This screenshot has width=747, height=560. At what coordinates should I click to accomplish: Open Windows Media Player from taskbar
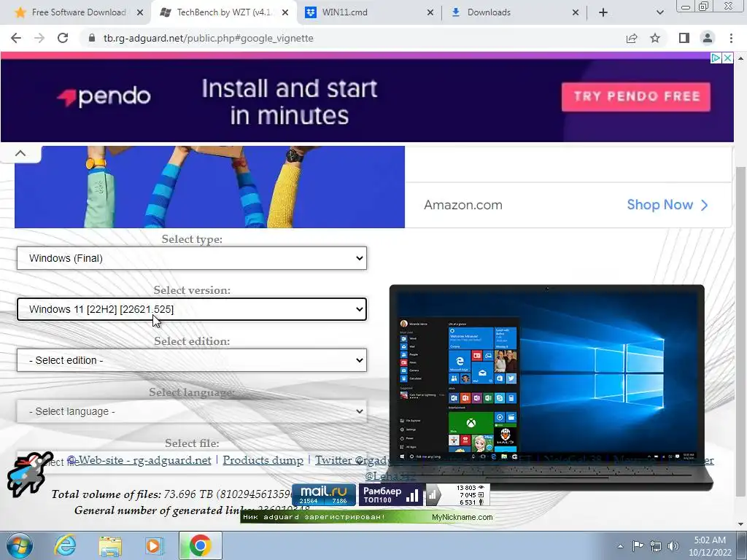coord(155,545)
